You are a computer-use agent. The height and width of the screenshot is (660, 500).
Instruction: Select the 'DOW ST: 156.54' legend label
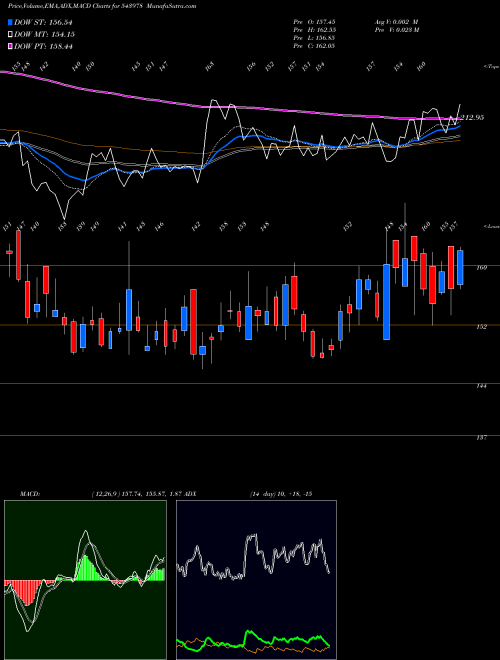[x=43, y=22]
